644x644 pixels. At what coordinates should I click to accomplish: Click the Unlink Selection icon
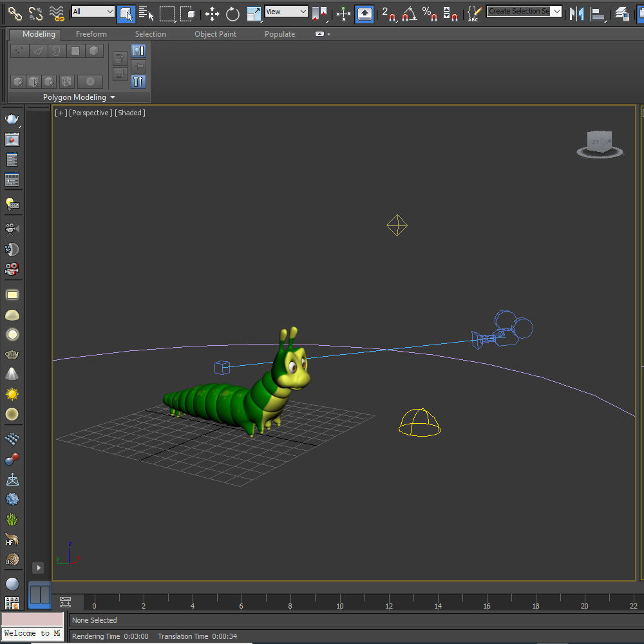click(35, 14)
